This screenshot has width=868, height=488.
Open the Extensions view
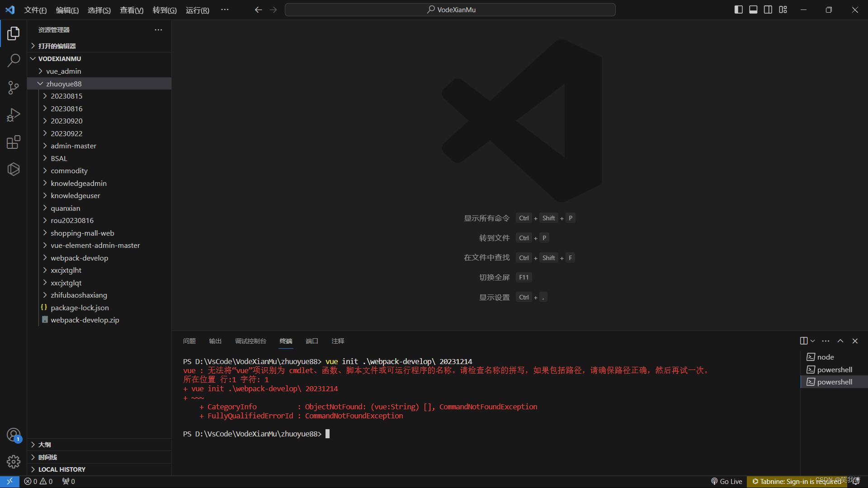pyautogui.click(x=14, y=142)
